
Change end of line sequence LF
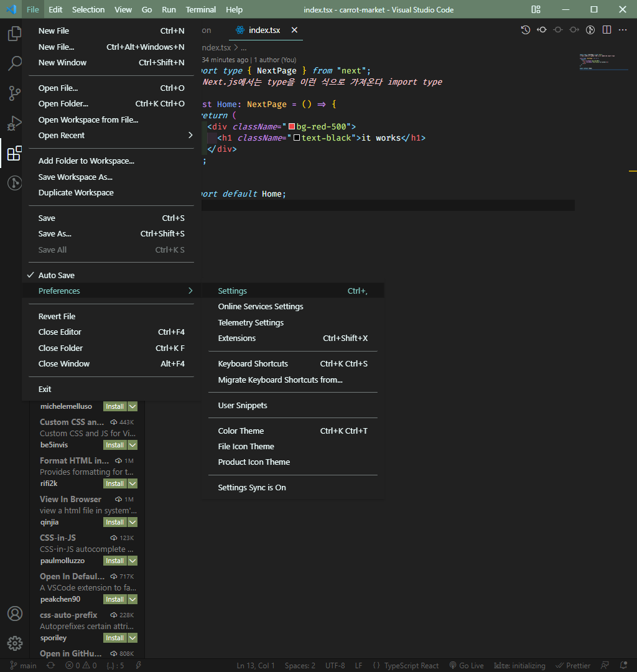click(x=358, y=666)
